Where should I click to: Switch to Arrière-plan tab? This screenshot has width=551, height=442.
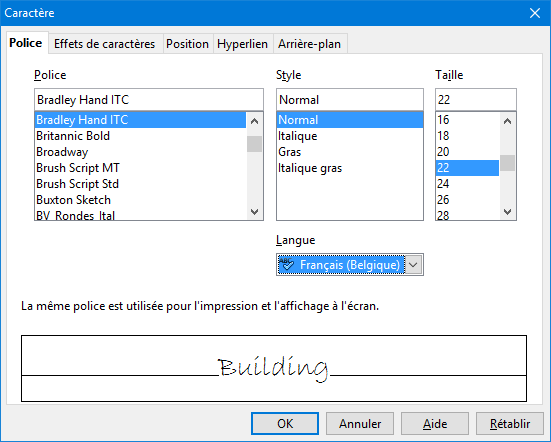(x=310, y=44)
